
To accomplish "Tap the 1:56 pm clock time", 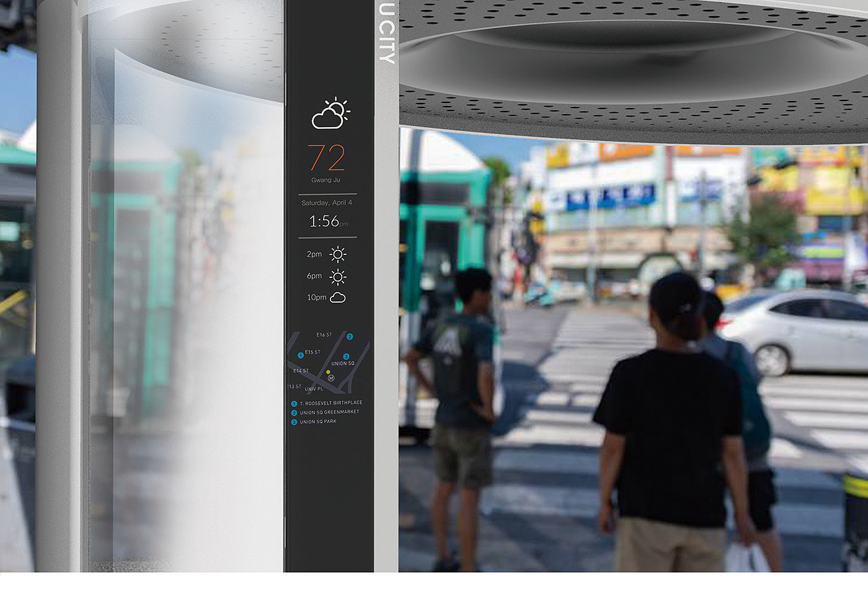I will pyautogui.click(x=329, y=221).
